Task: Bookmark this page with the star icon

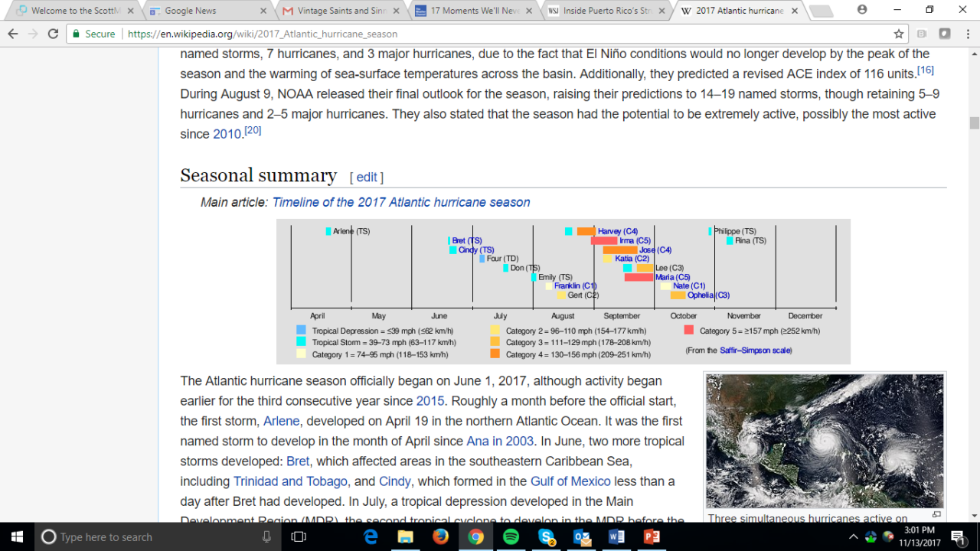Action: click(x=899, y=34)
